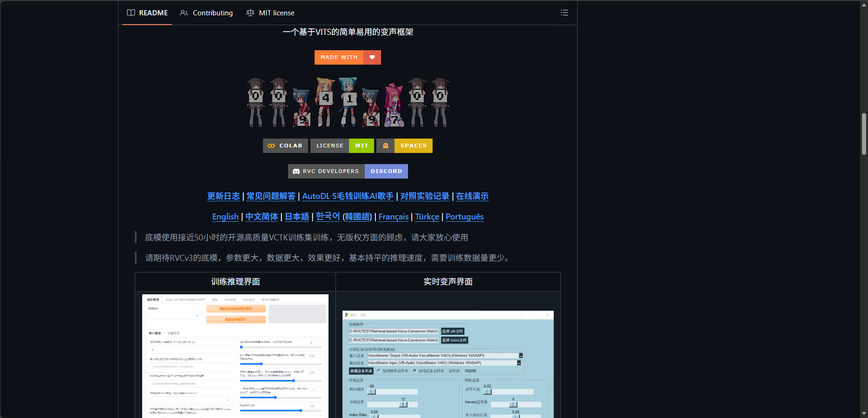Click the 训练推理界面 screenshot image
The height and width of the screenshot is (418, 868).
pyautogui.click(x=235, y=356)
